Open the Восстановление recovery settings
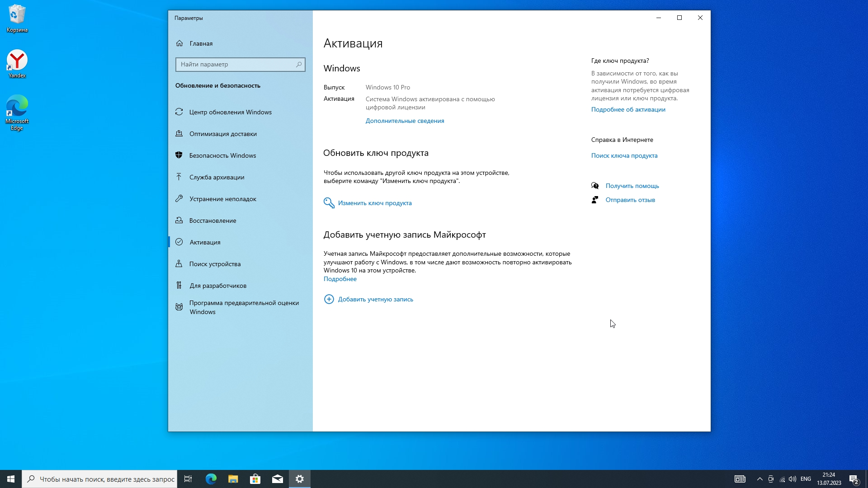Viewport: 868px width, 488px height. click(x=212, y=221)
